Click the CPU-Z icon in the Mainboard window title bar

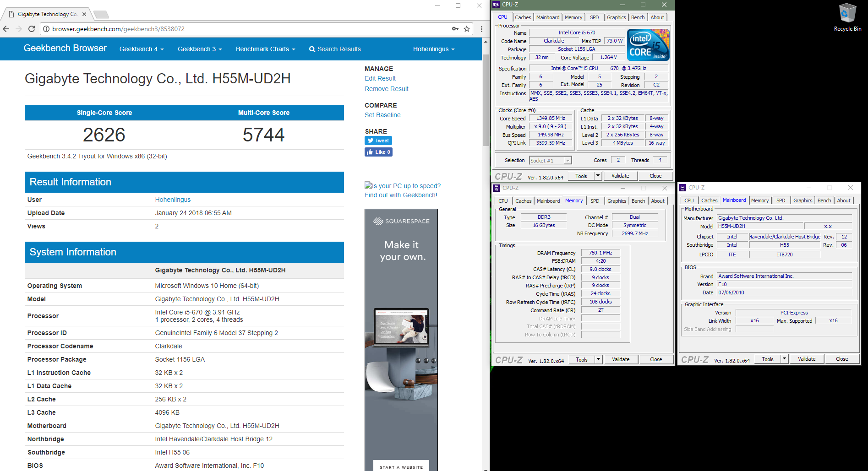pyautogui.click(x=682, y=188)
